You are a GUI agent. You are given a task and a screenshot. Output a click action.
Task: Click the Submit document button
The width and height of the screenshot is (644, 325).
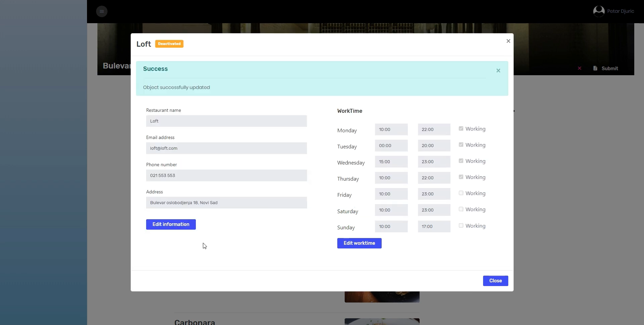606,68
